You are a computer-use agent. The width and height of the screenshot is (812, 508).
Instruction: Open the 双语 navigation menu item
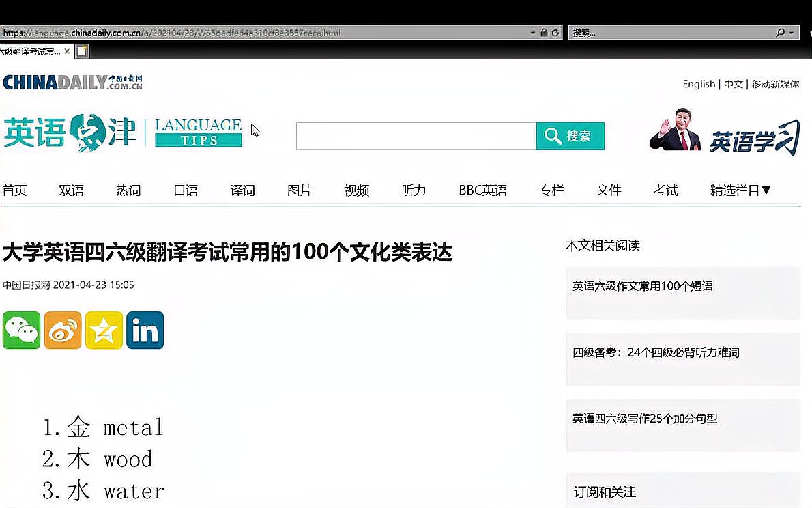click(71, 190)
